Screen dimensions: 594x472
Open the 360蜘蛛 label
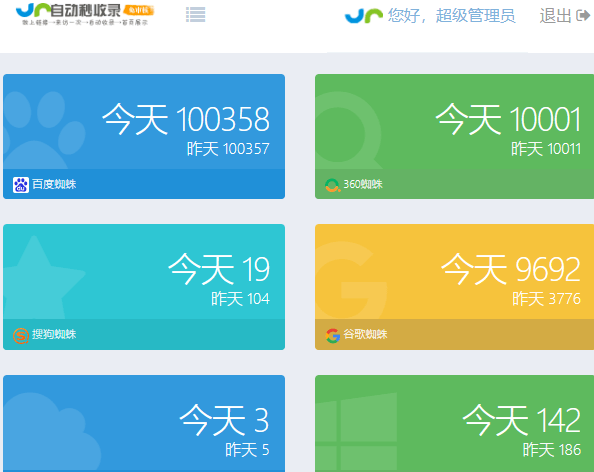click(363, 184)
